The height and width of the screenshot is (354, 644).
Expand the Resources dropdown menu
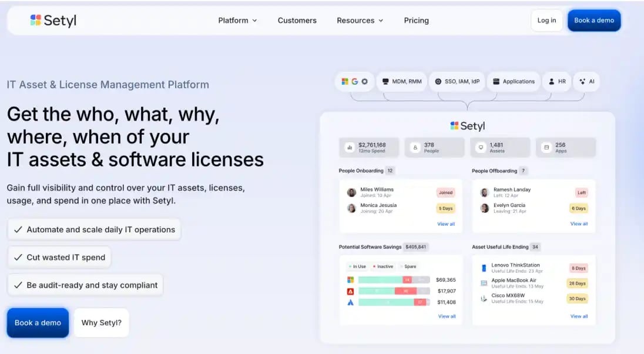tap(360, 21)
